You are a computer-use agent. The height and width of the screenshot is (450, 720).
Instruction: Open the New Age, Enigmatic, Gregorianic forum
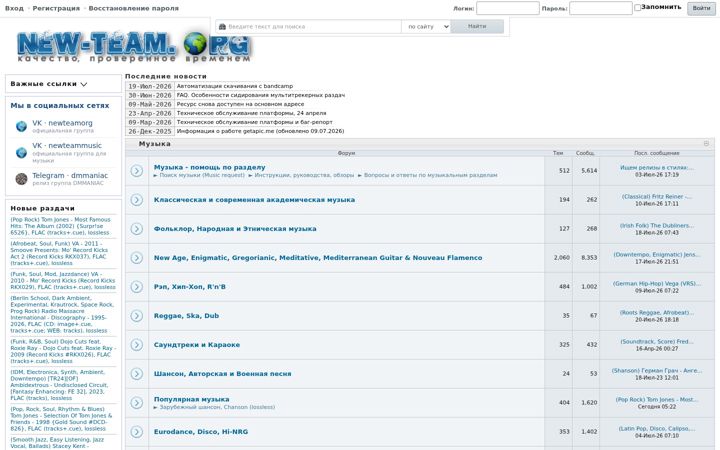[x=318, y=258]
